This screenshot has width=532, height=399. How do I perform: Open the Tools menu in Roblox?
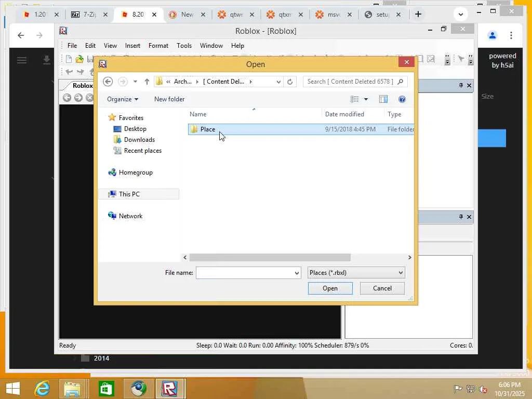pos(184,46)
